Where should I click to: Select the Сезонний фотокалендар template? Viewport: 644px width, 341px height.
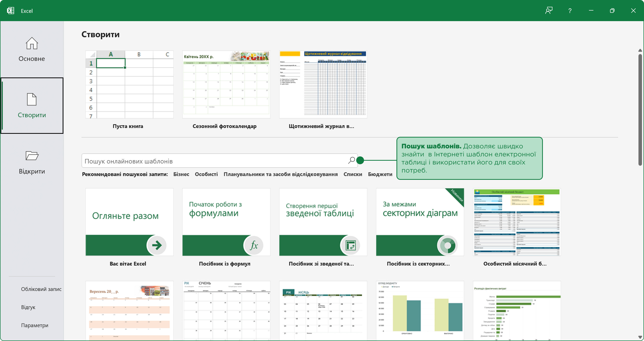[x=226, y=84]
